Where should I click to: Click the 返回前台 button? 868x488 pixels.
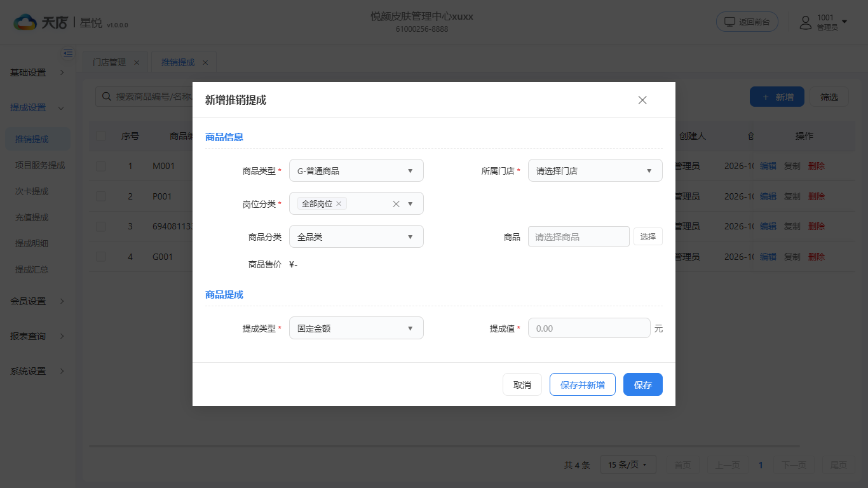747,22
